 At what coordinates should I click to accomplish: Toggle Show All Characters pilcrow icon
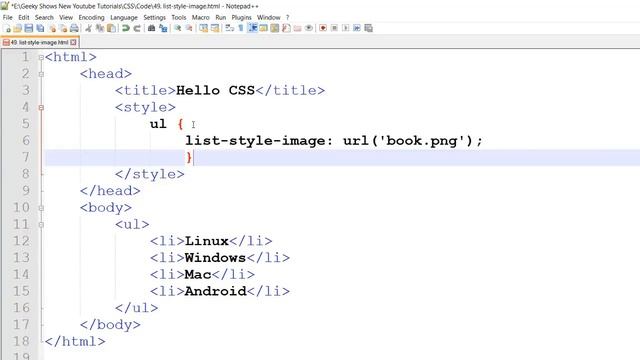[241, 28]
